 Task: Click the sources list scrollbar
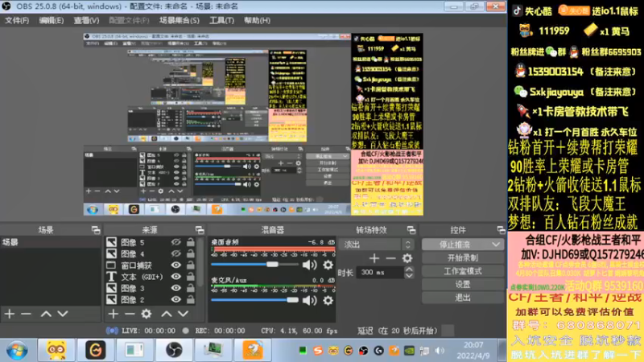coord(200,263)
